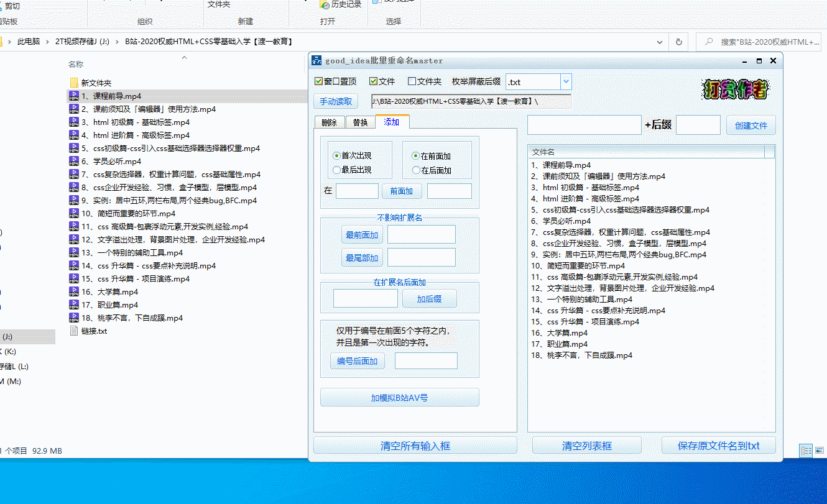Click the mp4 icon of 1、课程前导.mp4 in Explorer
Viewport: 827px width, 504px height.
[x=73, y=96]
